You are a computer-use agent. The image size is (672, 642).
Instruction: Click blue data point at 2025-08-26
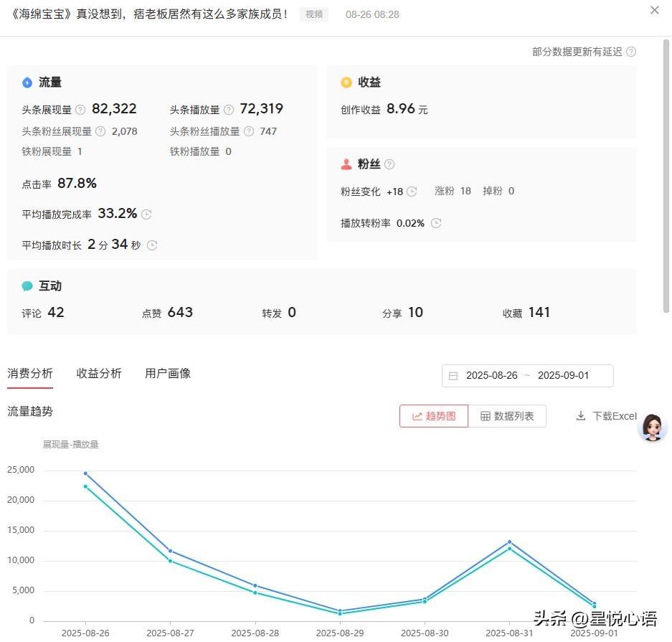(x=85, y=473)
